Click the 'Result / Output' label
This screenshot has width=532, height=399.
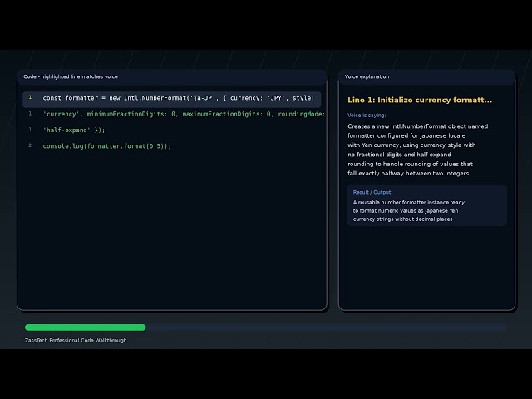pyautogui.click(x=372, y=192)
